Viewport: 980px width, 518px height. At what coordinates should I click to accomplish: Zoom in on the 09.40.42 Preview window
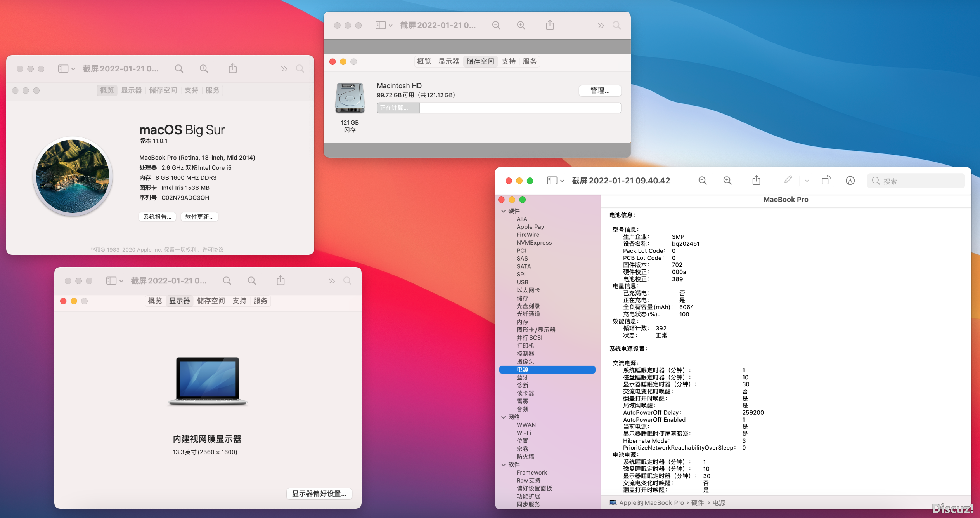727,181
